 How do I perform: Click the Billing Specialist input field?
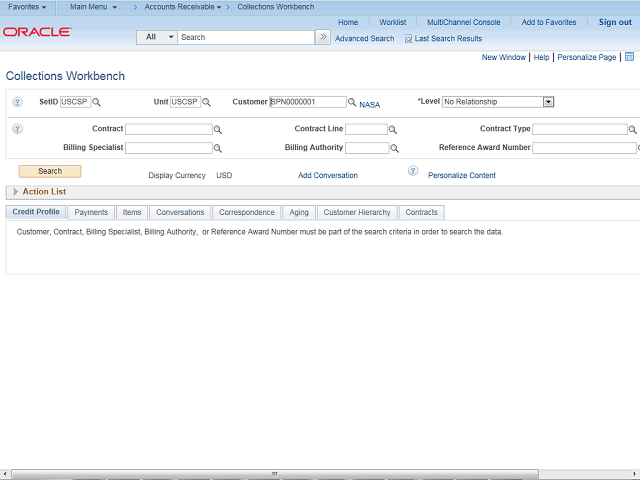pos(169,148)
